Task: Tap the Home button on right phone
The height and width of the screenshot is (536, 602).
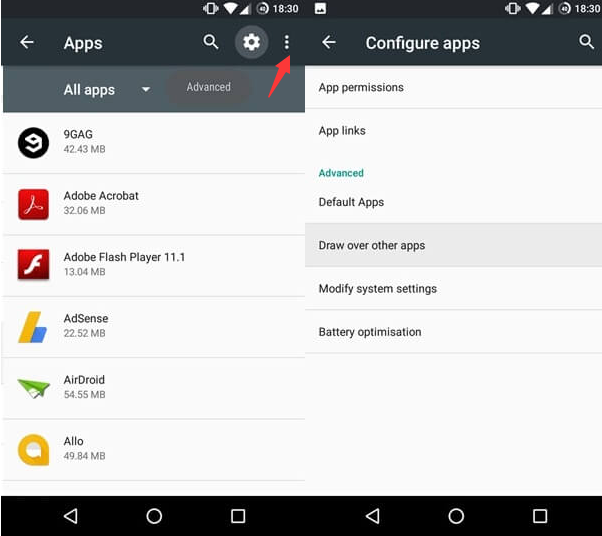Action: click(x=456, y=516)
